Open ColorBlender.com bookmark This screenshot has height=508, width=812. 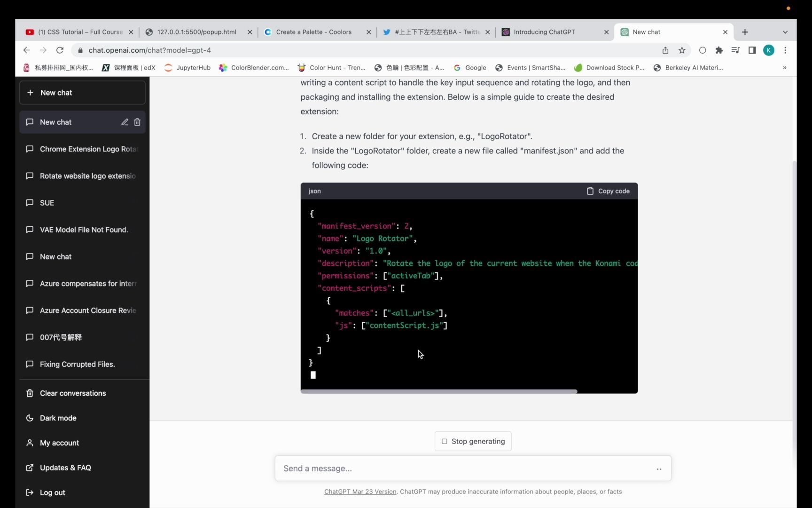pyautogui.click(x=254, y=68)
